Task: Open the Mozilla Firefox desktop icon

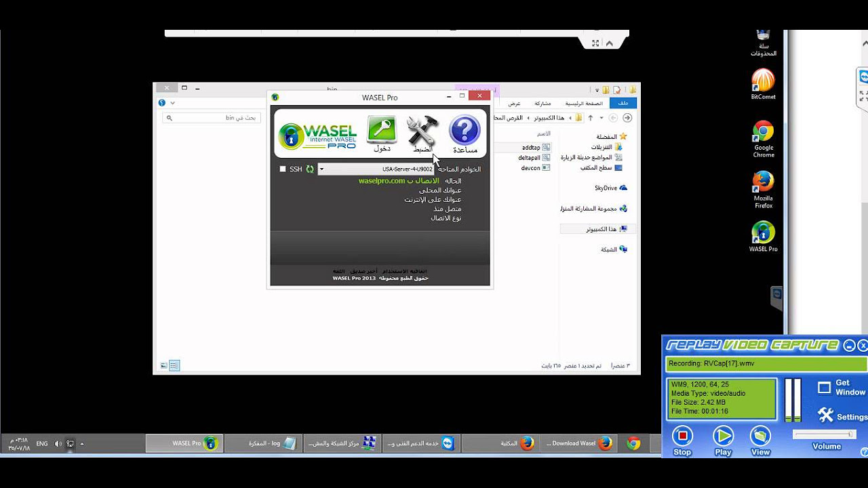Action: [763, 190]
